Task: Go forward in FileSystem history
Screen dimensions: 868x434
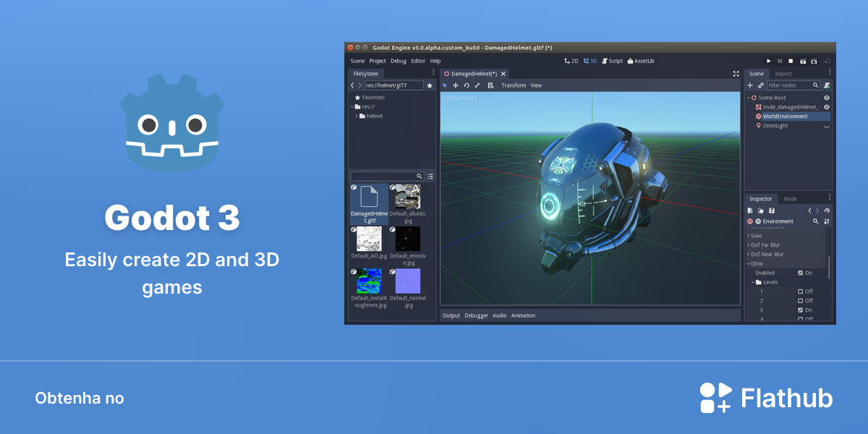Action: pos(359,85)
